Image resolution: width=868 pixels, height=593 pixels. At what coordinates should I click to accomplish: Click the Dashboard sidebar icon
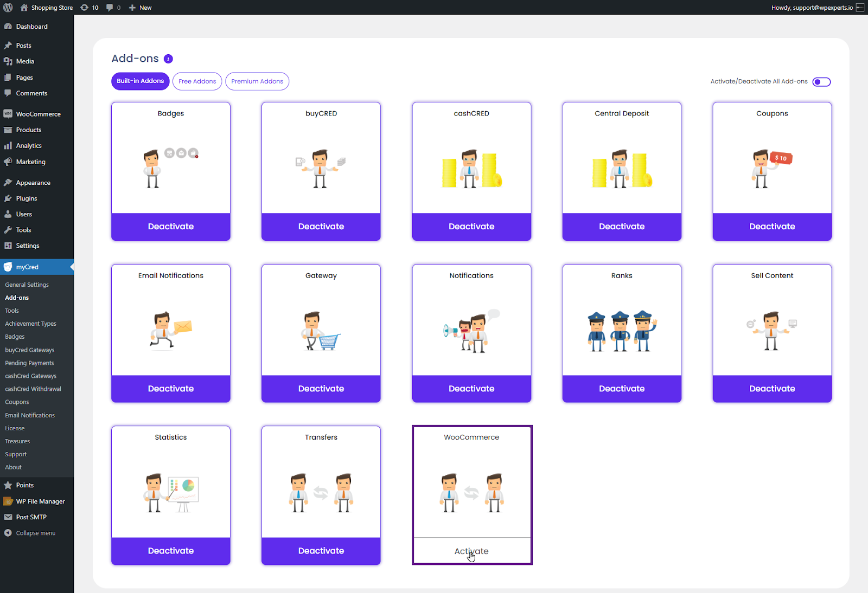(x=8, y=27)
